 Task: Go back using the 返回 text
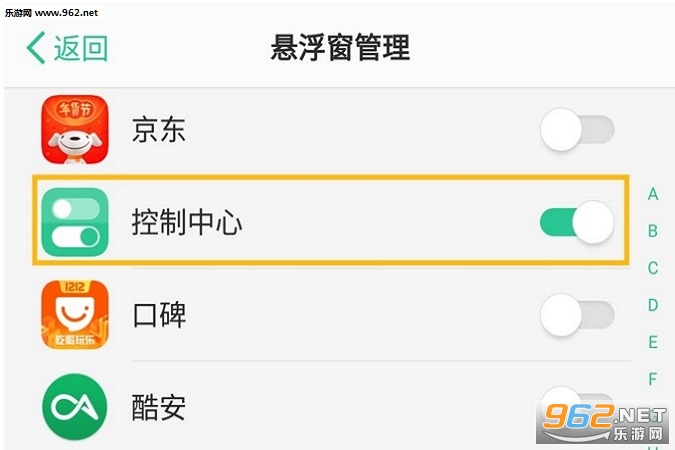point(81,48)
